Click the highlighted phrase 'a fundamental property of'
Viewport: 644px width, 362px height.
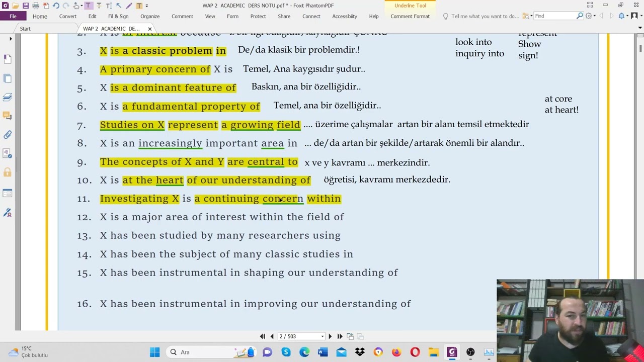191,106
